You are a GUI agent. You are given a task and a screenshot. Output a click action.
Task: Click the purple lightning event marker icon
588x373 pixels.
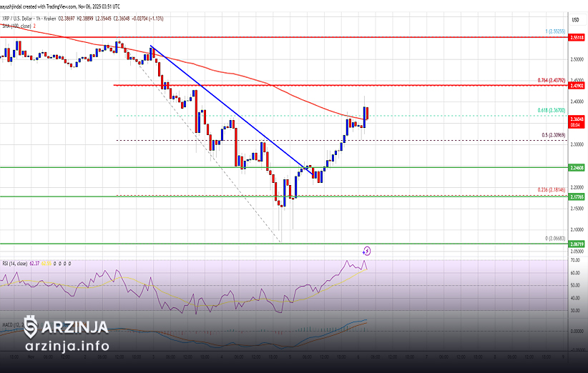click(x=366, y=251)
